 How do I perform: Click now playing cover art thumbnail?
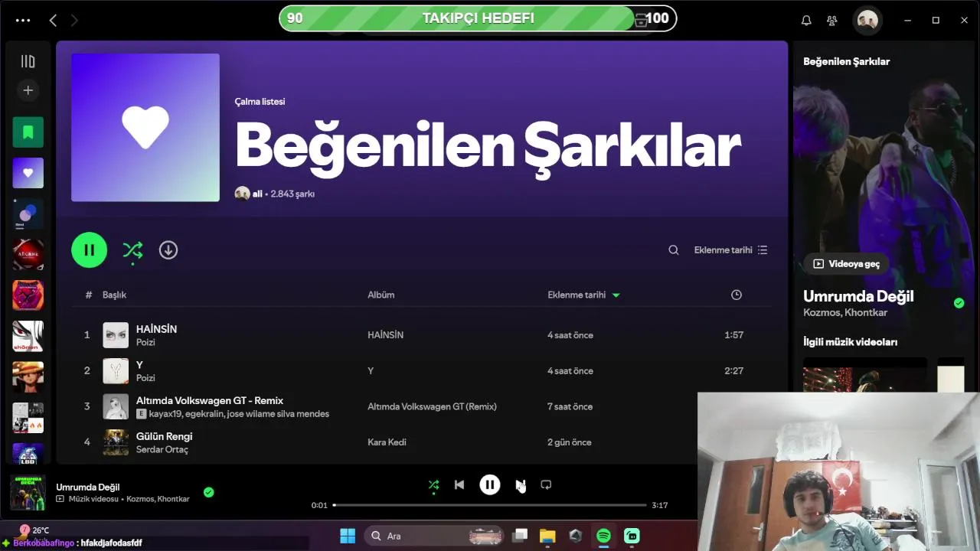(28, 493)
